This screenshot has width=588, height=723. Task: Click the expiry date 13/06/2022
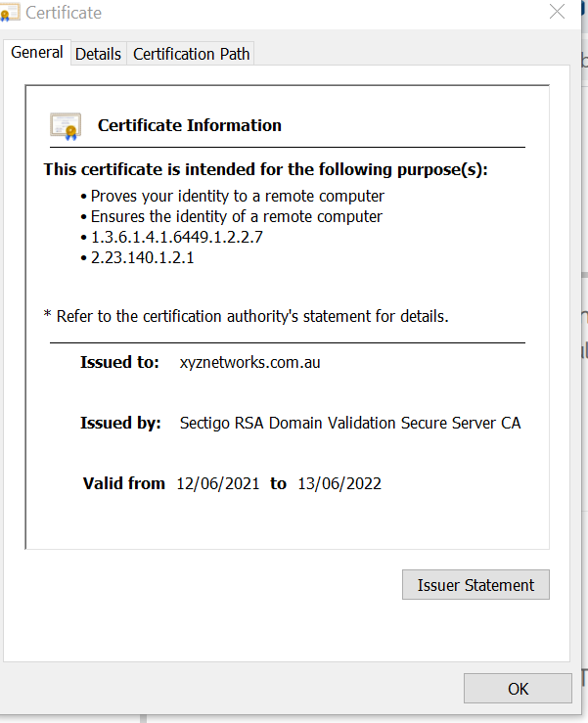pos(339,483)
